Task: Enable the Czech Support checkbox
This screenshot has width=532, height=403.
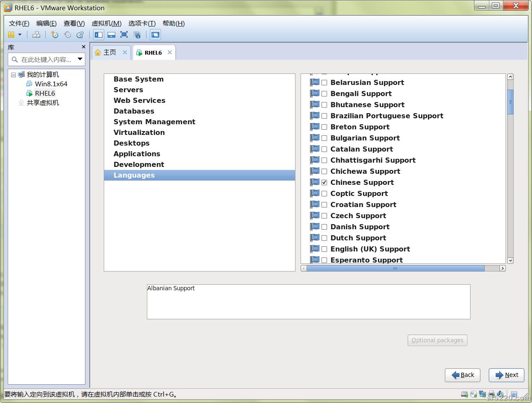Action: [324, 216]
